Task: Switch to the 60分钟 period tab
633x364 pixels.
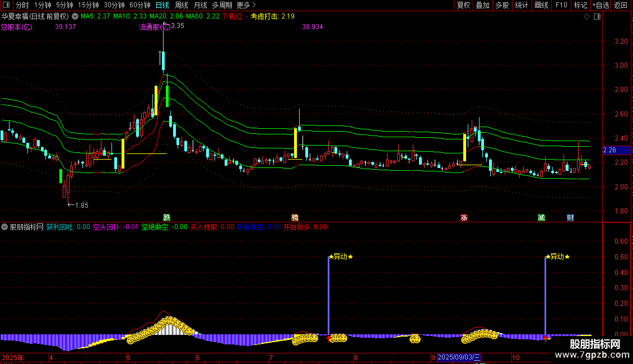Action: 139,5
